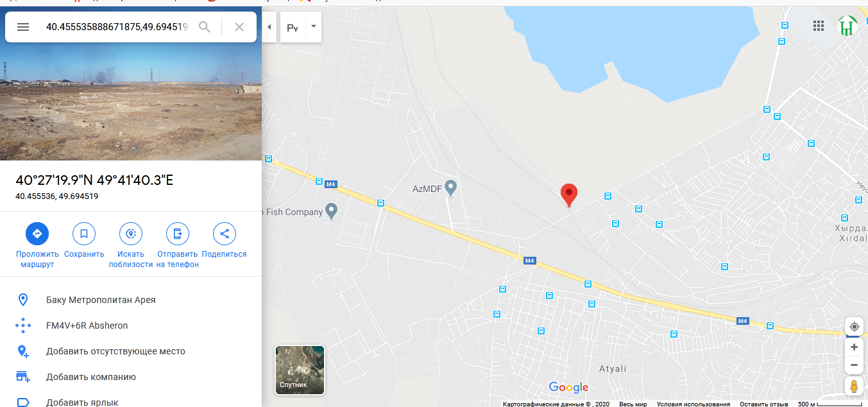
Task: Expand the input language dropdown arrow
Action: coord(314,27)
